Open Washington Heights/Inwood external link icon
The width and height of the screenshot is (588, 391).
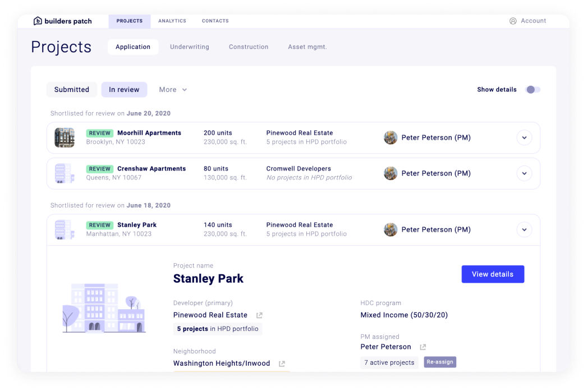coord(281,363)
